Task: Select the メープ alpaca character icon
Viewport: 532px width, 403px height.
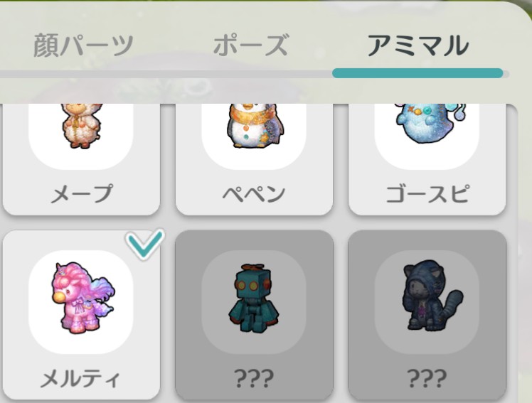Action: (81, 126)
